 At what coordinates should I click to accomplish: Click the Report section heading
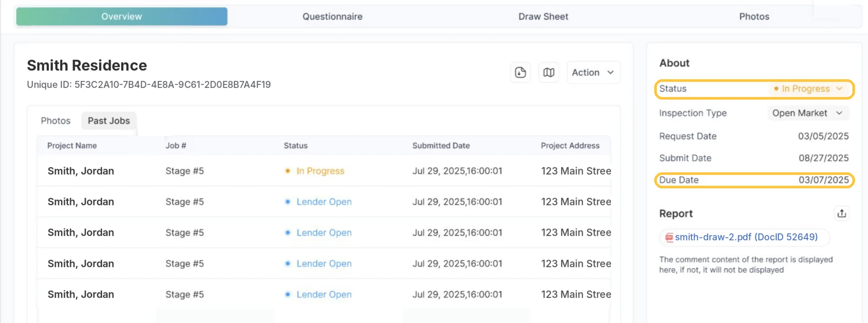(676, 214)
